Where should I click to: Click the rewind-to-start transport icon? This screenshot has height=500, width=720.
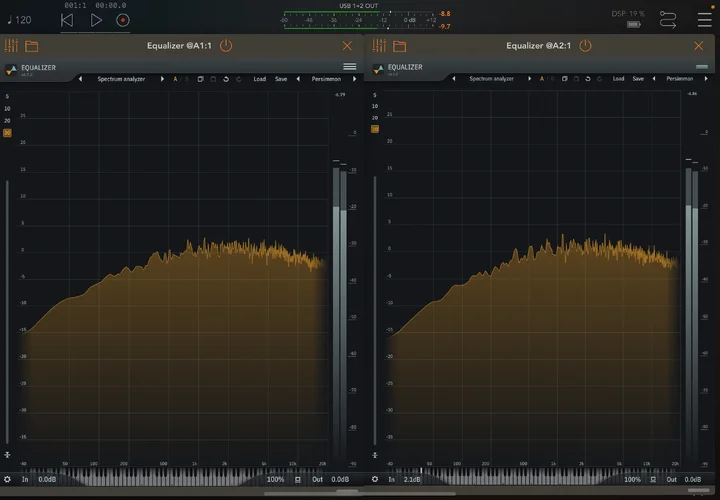pos(67,20)
